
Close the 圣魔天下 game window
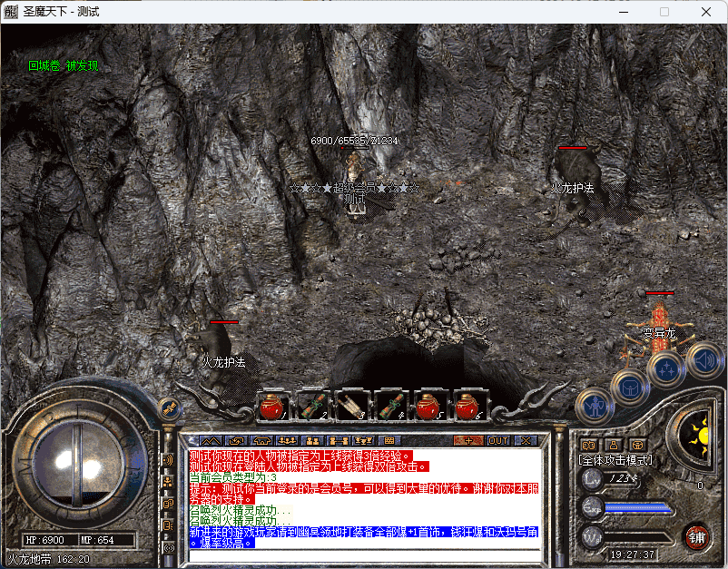click(x=706, y=12)
